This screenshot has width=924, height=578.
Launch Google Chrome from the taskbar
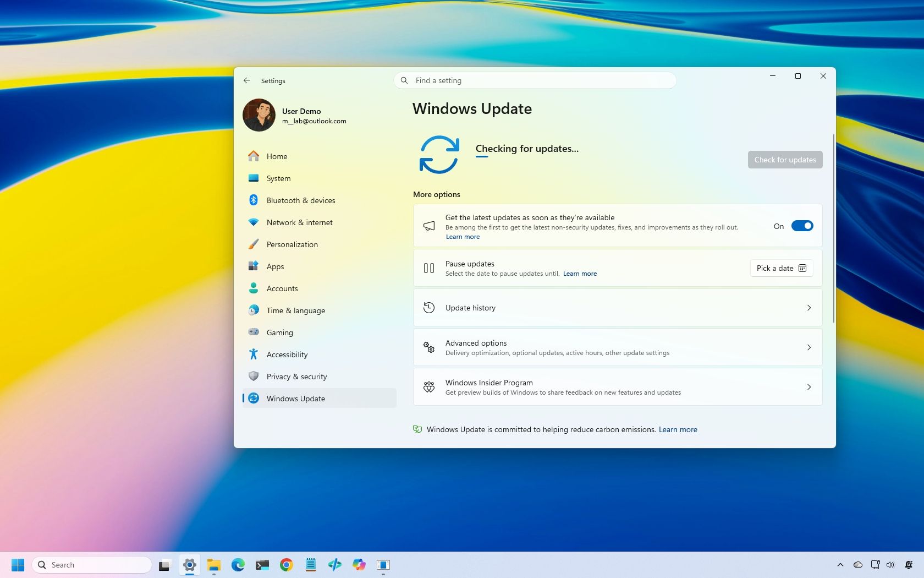[x=286, y=565]
